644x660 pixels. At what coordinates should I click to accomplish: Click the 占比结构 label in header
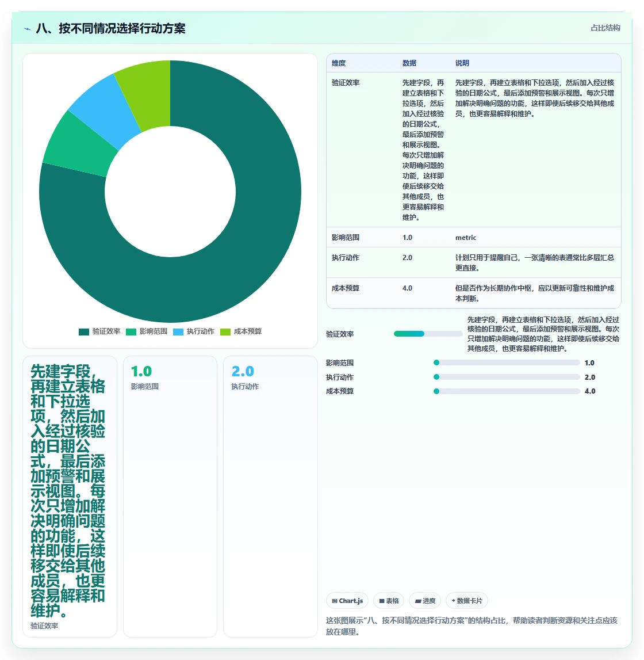coord(605,28)
